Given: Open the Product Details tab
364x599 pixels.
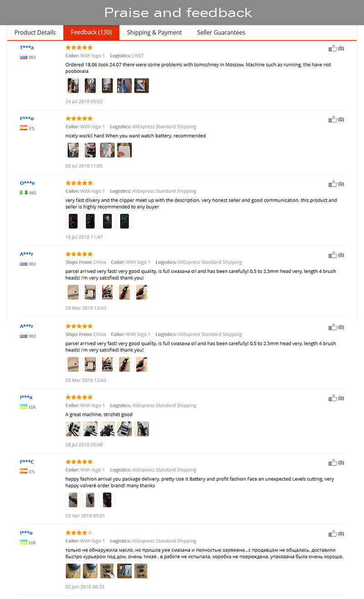Looking at the screenshot, I should coord(35,32).
